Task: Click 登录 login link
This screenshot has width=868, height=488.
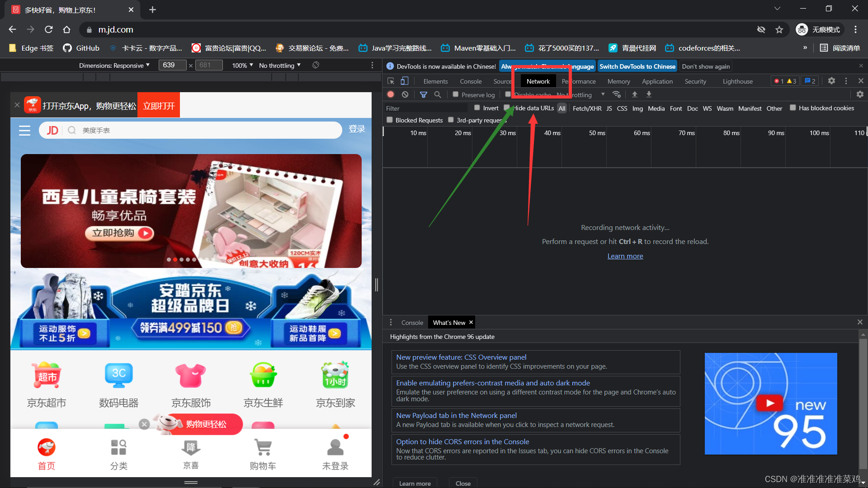Action: (x=357, y=129)
